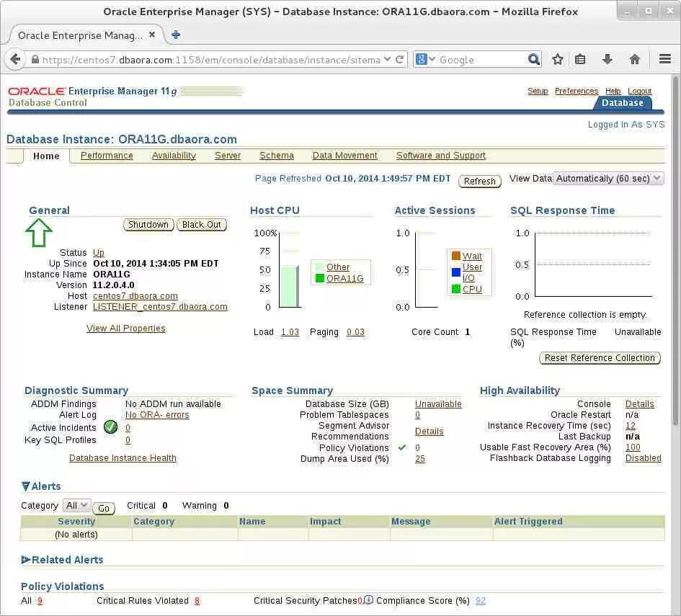681x616 pixels.
Task: Open a new browser tab
Action: point(176,35)
